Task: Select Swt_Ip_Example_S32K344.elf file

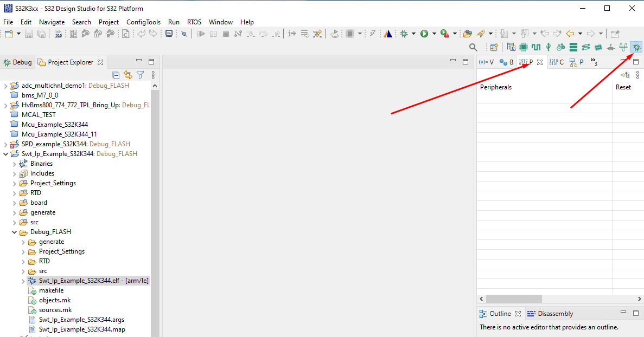Action: point(94,281)
